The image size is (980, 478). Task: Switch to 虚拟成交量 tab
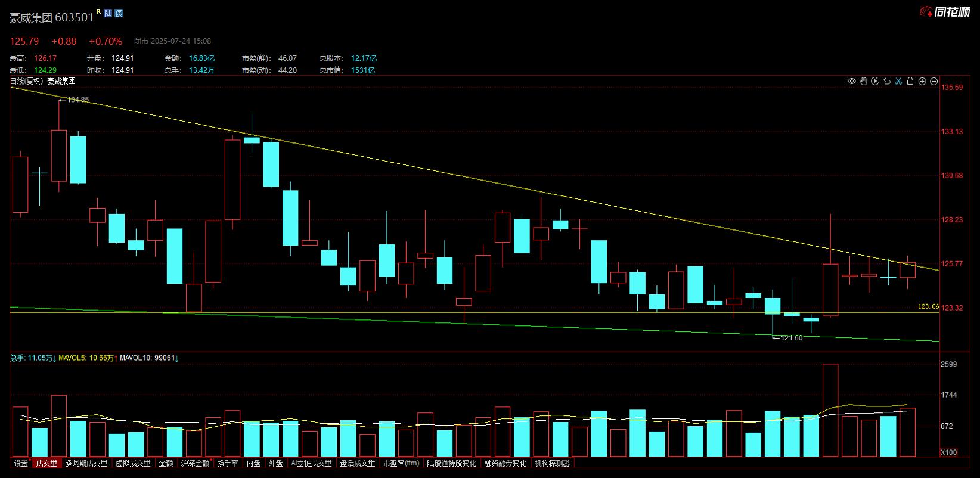[x=133, y=463]
